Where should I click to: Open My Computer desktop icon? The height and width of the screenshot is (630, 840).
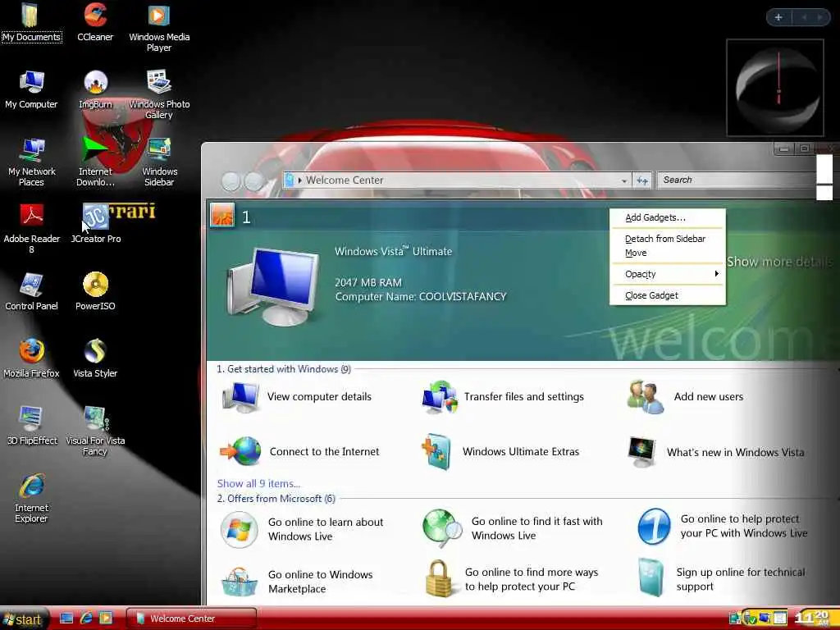click(x=31, y=89)
